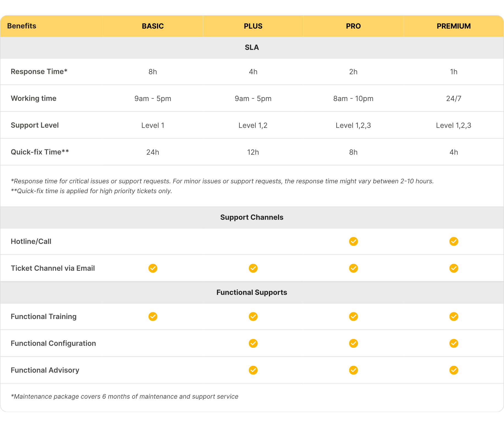Select the PRO plan column header
Screen dimensions: 504x427
[353, 26]
